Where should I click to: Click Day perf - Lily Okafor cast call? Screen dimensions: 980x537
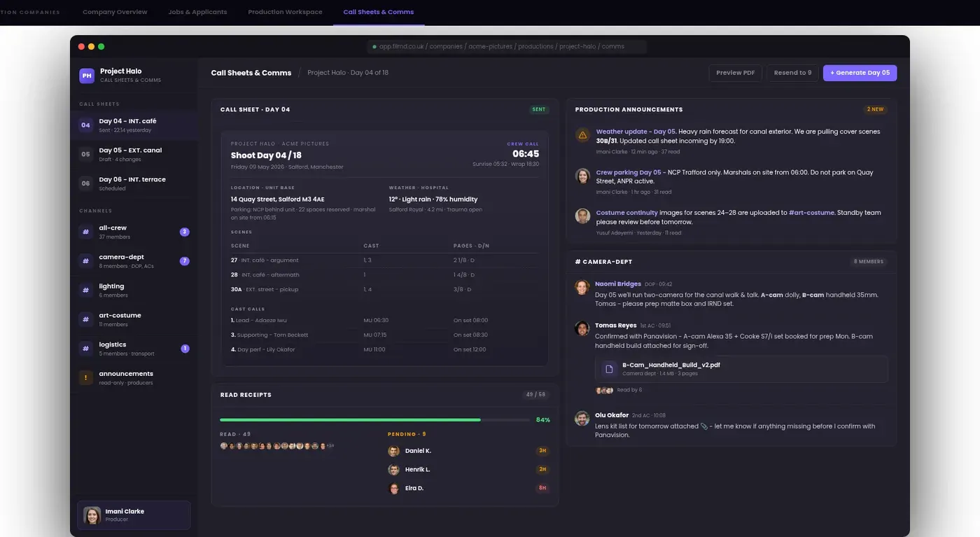click(x=384, y=349)
